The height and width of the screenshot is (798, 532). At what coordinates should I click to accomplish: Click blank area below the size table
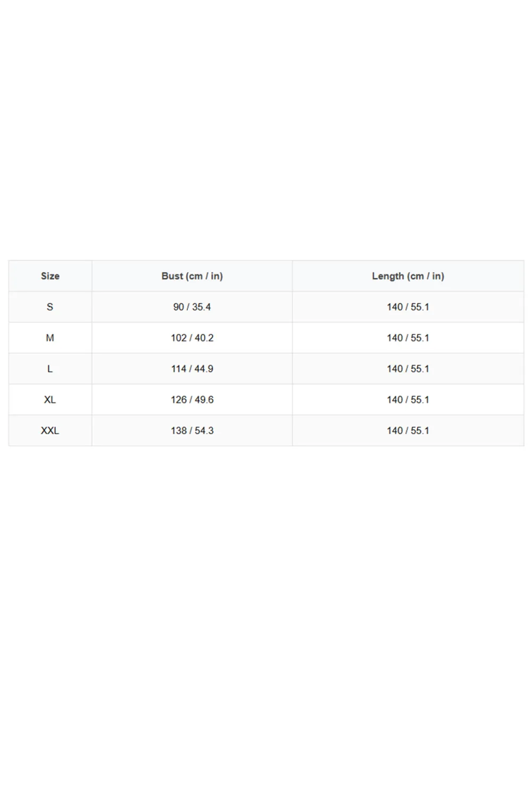tap(266, 622)
